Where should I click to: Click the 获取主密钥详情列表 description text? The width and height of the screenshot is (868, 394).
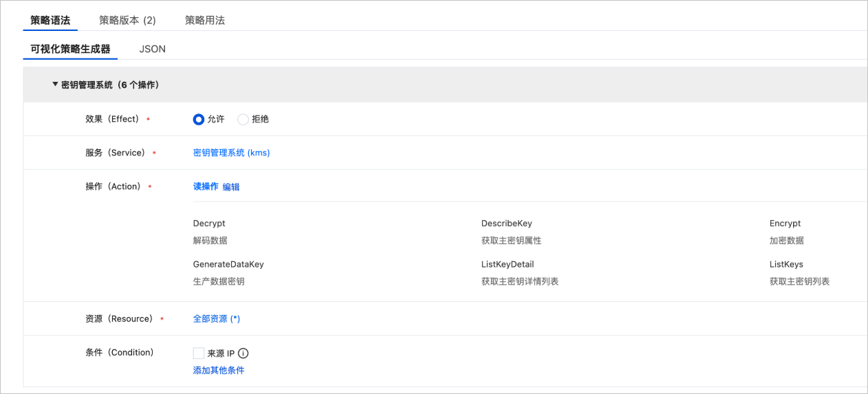[520, 281]
